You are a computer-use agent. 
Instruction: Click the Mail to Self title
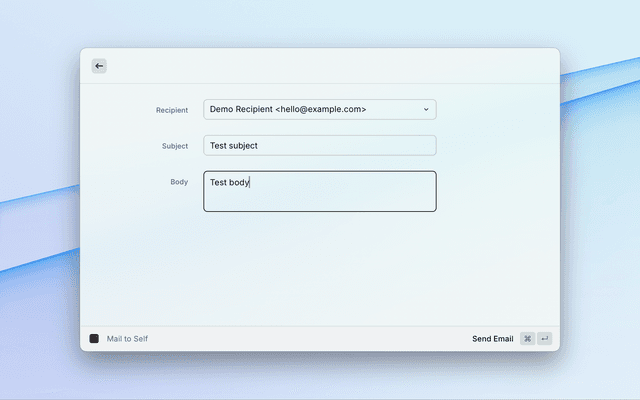pyautogui.click(x=127, y=339)
